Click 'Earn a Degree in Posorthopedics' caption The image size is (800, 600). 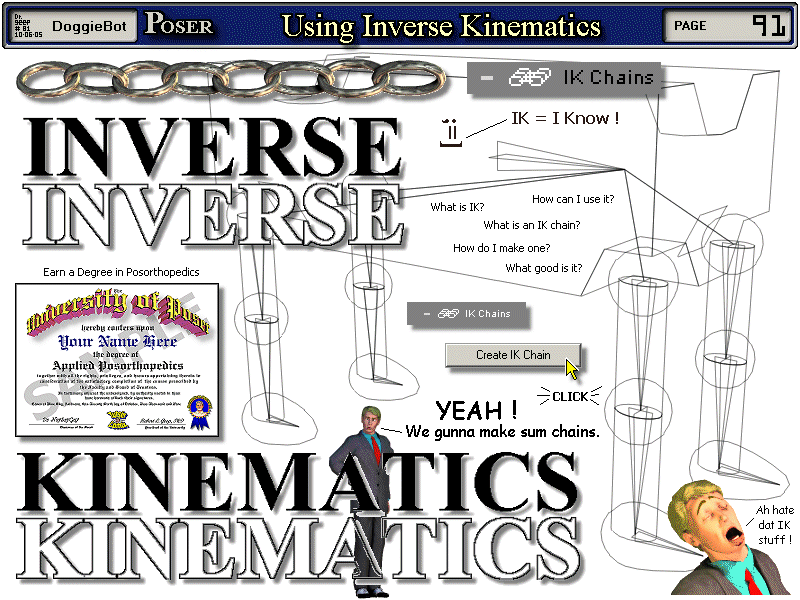(121, 272)
